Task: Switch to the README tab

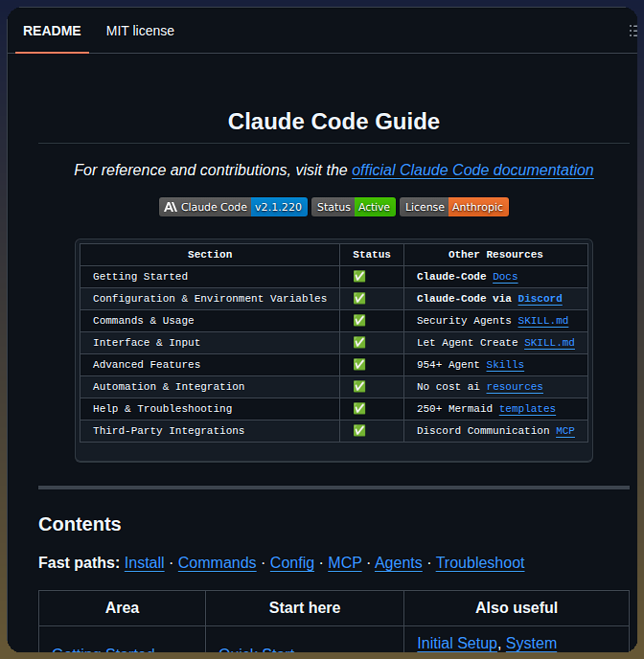Action: click(x=52, y=31)
